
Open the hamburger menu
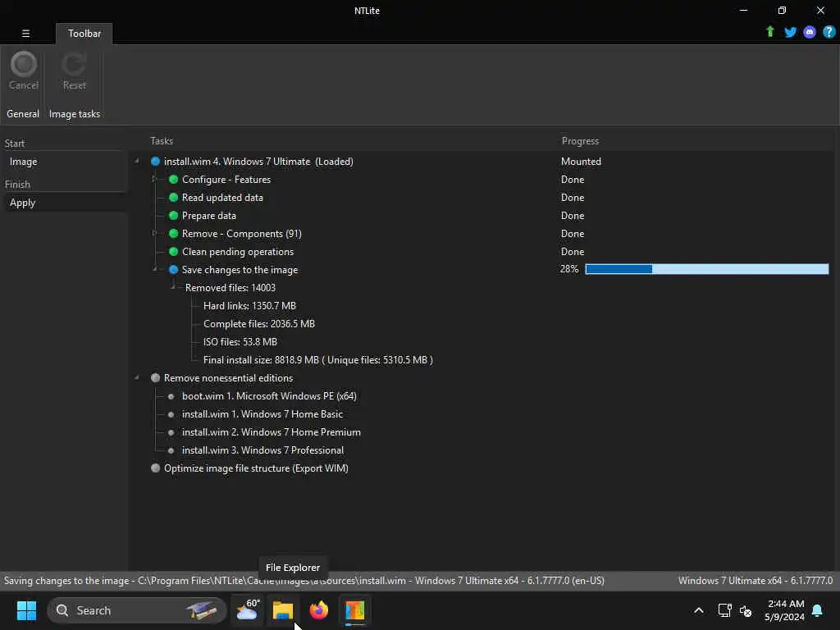[25, 33]
